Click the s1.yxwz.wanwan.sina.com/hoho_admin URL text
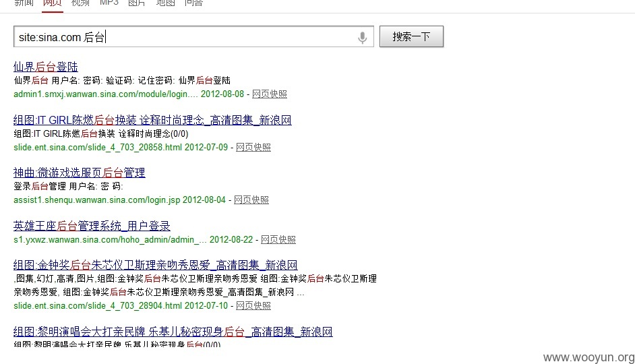Viewport: 635px width, 364px height. click(x=110, y=239)
